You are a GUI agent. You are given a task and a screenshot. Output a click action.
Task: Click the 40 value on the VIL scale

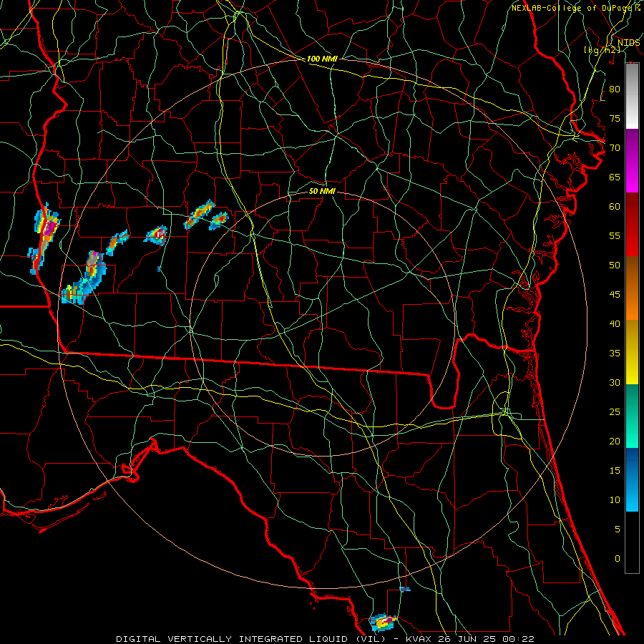(615, 323)
